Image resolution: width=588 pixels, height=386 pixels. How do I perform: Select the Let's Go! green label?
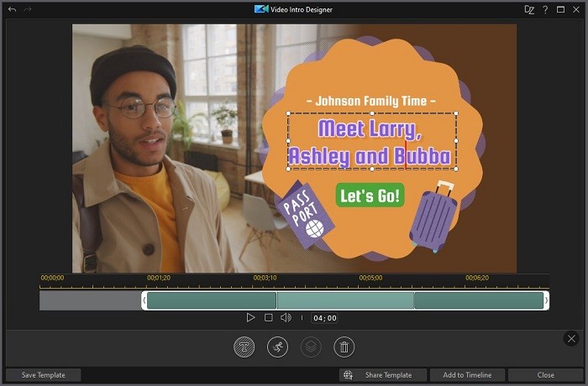[370, 196]
